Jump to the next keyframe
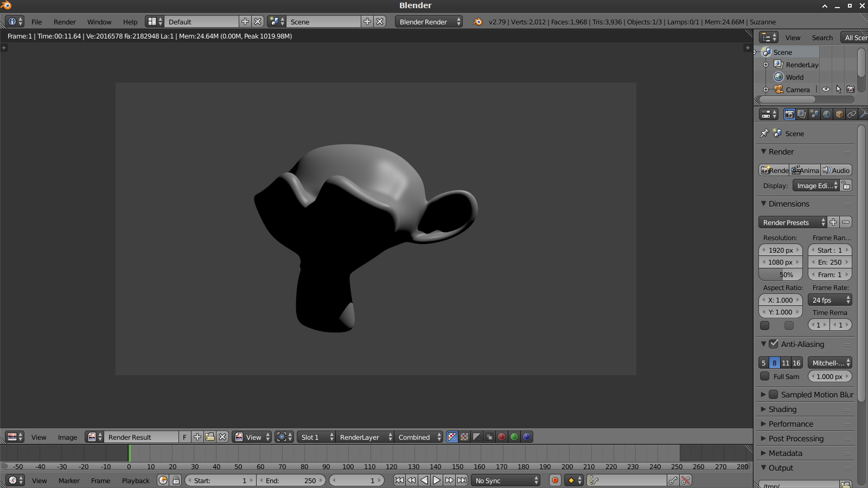This screenshot has height=488, width=868. (449, 480)
